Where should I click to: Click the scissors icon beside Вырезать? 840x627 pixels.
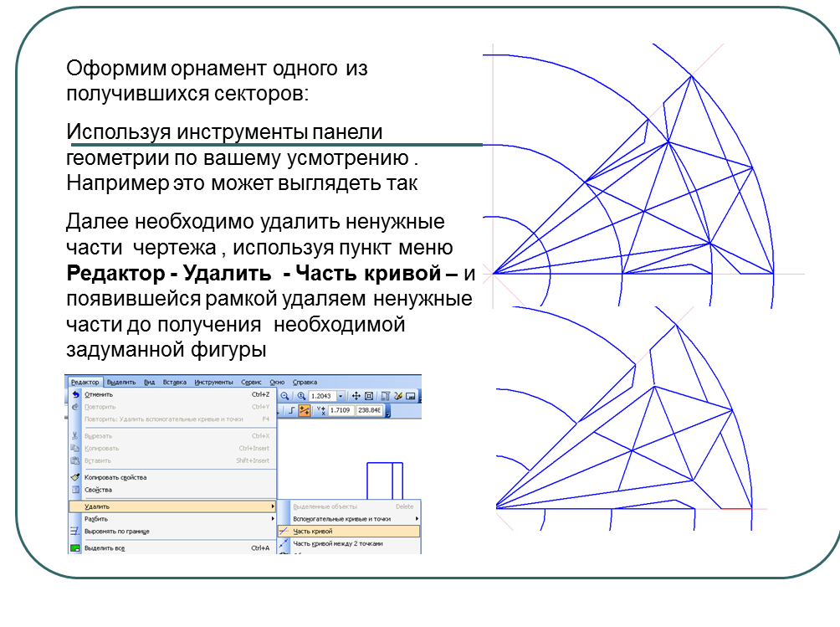pos(75,435)
